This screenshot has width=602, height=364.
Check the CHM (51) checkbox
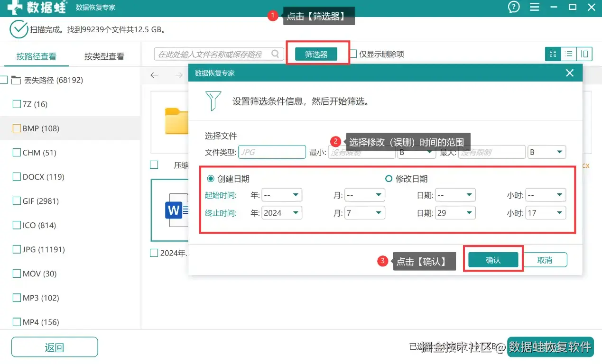(16, 153)
